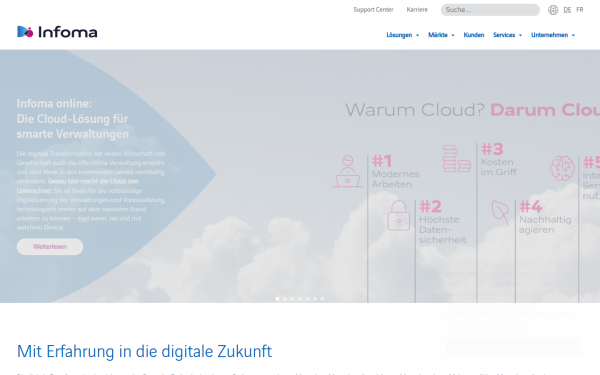Click the heading 'Mit Erfahrung in die digitale Zukunft'

pyautogui.click(x=144, y=351)
